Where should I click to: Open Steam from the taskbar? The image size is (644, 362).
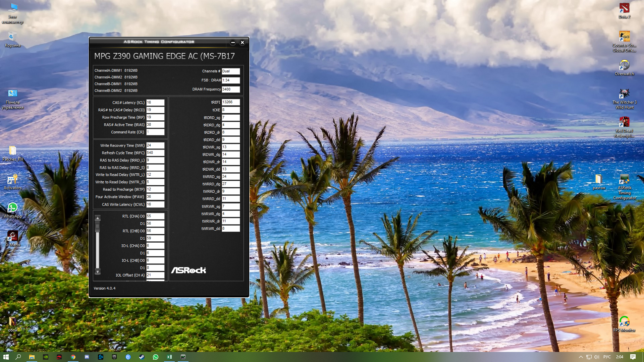click(142, 357)
